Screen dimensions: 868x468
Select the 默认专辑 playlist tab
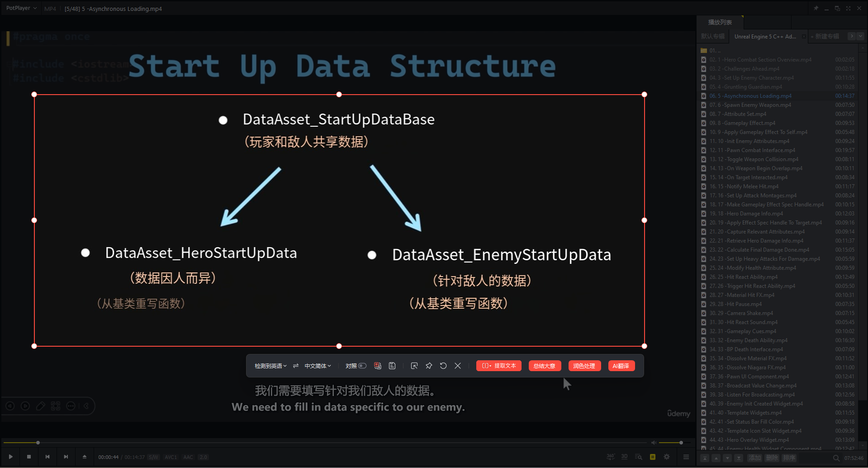(713, 36)
